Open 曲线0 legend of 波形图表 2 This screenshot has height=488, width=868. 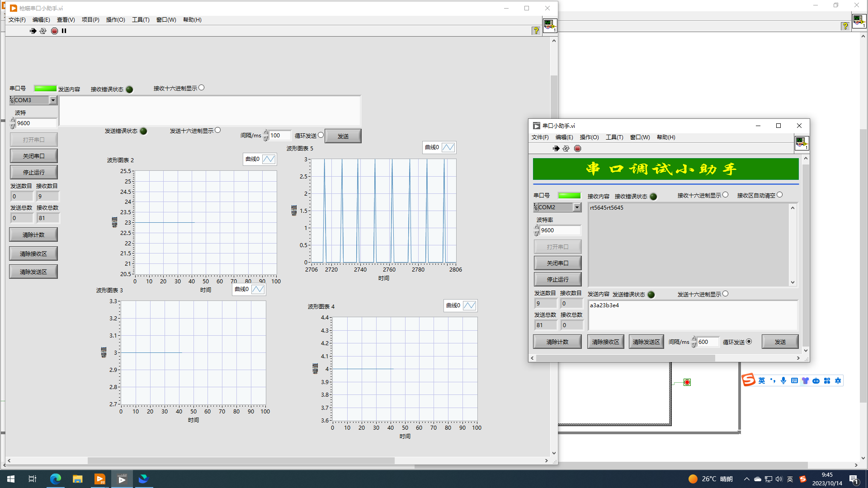click(269, 159)
